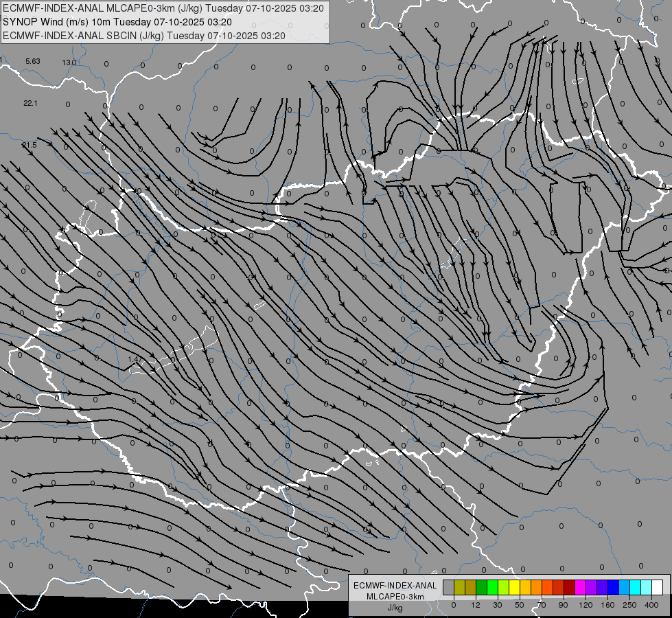The width and height of the screenshot is (672, 618).
Task: Select the dark green legend swatch
Action: tap(482, 587)
